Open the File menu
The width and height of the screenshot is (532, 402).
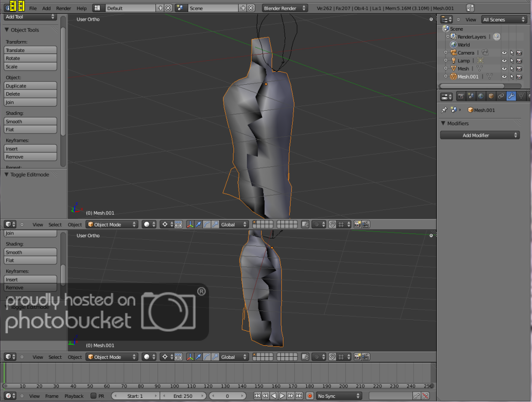[x=33, y=8]
